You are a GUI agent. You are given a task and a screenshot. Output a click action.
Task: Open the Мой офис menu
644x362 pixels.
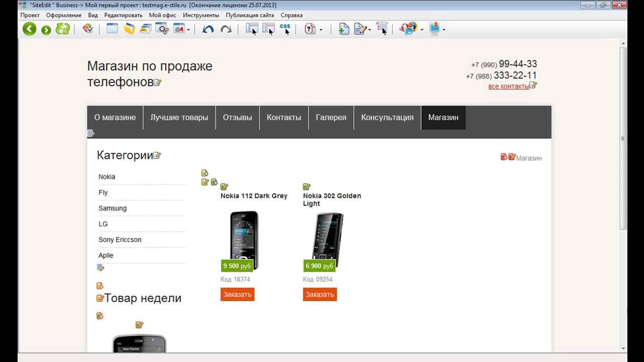(x=163, y=15)
